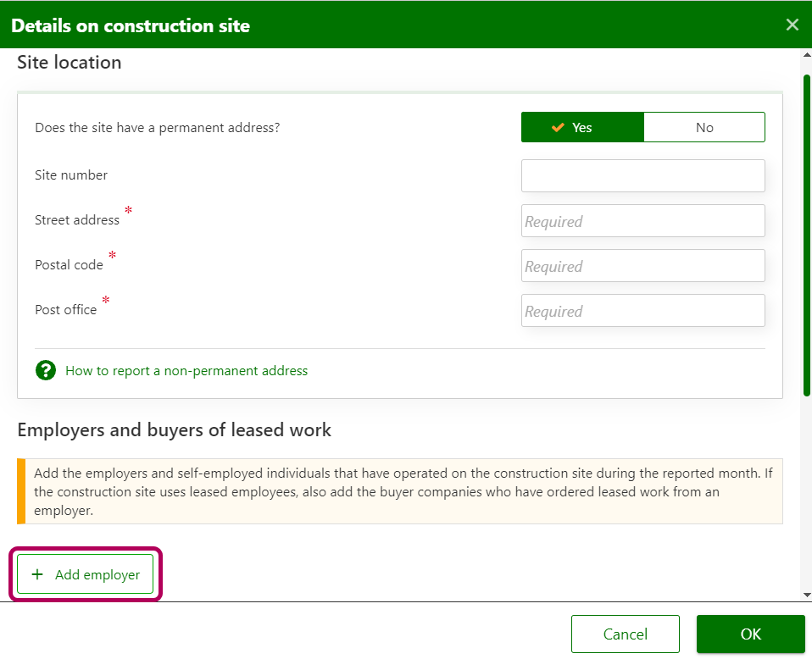
Task: Select No for permanent address
Action: pyautogui.click(x=704, y=127)
